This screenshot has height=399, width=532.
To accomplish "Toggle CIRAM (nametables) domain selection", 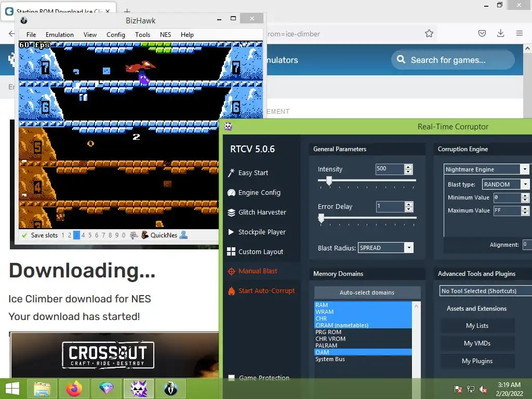I will 363,325.
